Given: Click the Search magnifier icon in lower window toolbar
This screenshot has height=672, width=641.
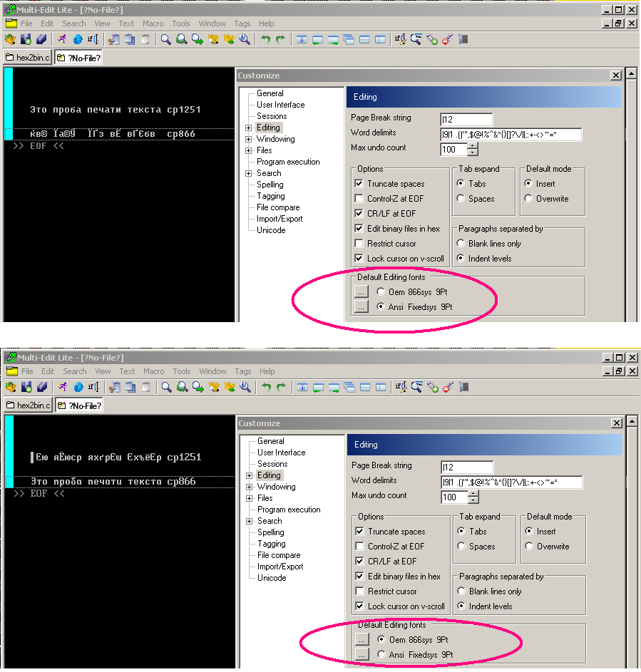Looking at the screenshot, I should tap(166, 388).
